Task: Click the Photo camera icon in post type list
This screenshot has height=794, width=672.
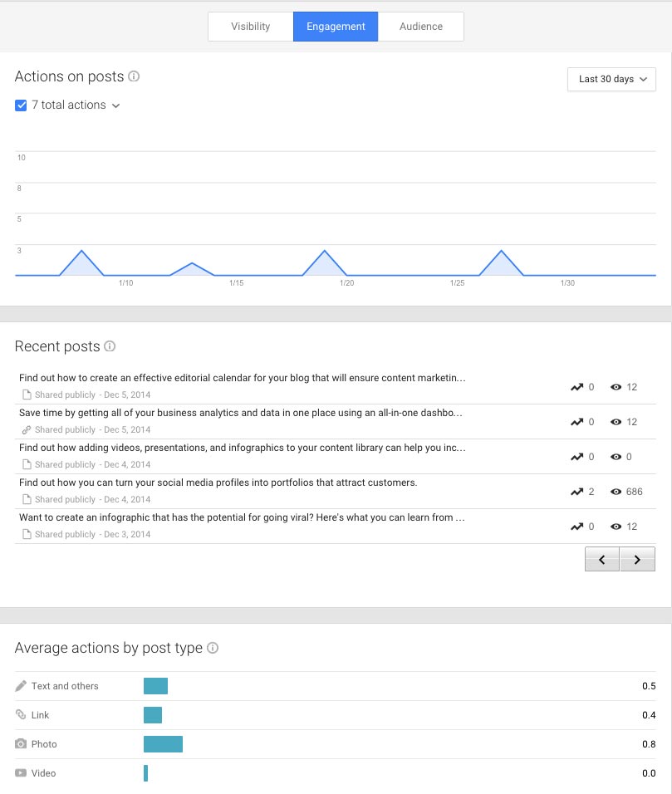Action: click(x=21, y=744)
